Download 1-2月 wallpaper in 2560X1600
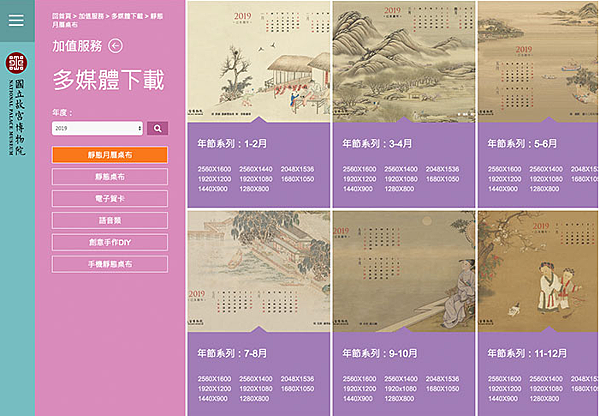 [x=214, y=169]
